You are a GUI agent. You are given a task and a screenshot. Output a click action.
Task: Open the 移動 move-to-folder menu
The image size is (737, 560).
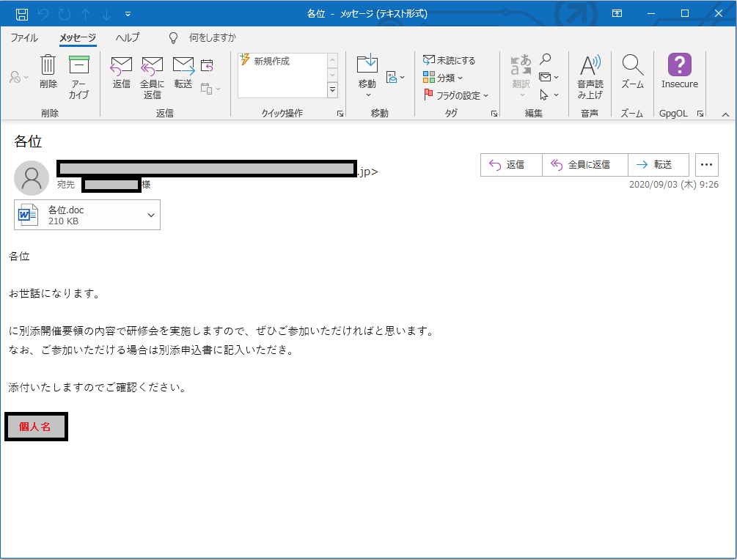(367, 75)
